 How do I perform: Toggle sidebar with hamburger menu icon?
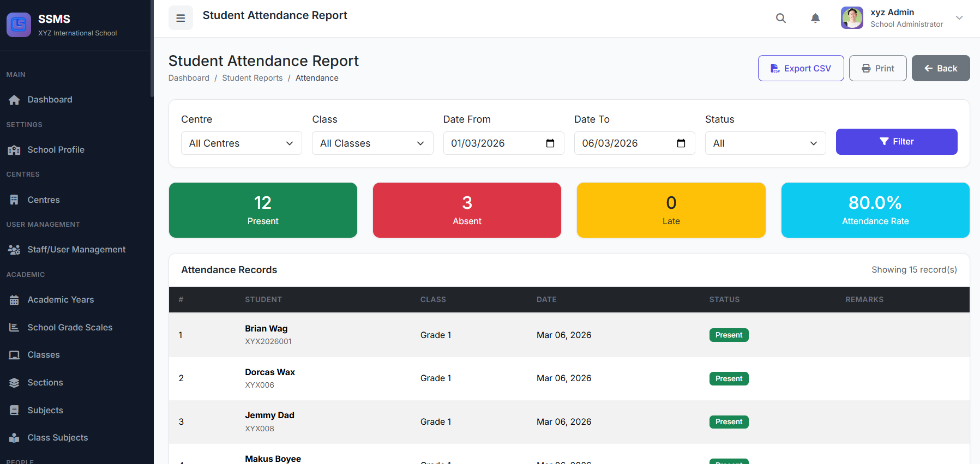coord(181,18)
